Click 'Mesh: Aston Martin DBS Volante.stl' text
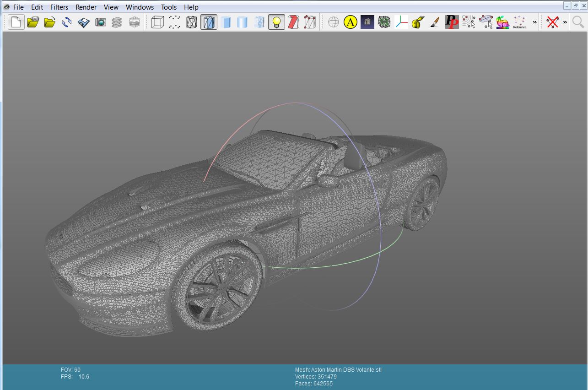The width and height of the screenshot is (588, 390). click(338, 370)
